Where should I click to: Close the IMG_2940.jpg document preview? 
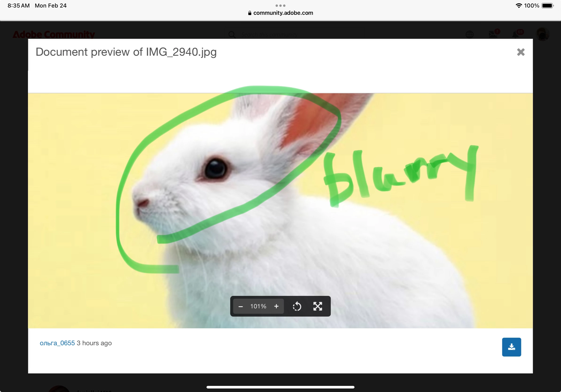[520, 52]
